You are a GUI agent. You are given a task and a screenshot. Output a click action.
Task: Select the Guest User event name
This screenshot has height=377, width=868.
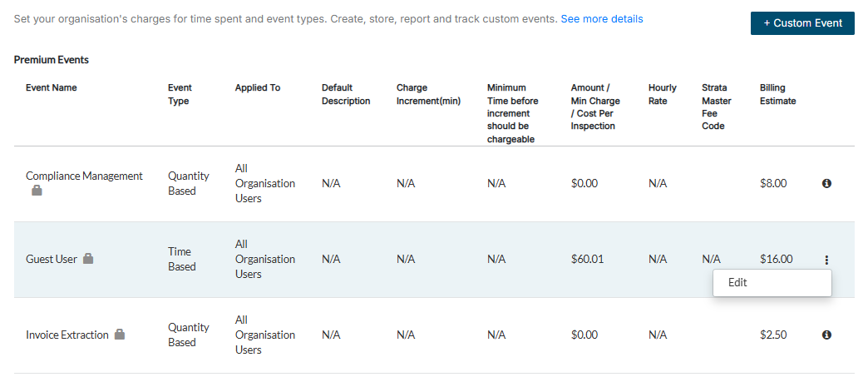[52, 259]
